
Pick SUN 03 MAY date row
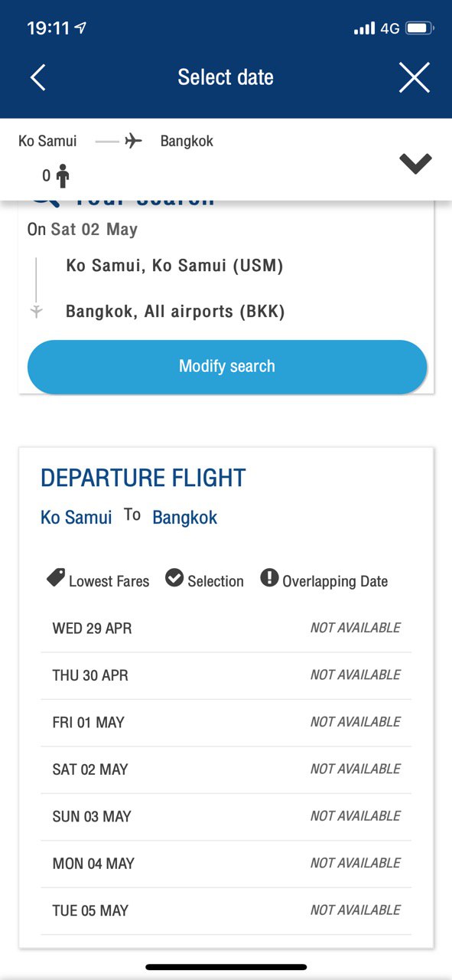pyautogui.click(x=226, y=816)
